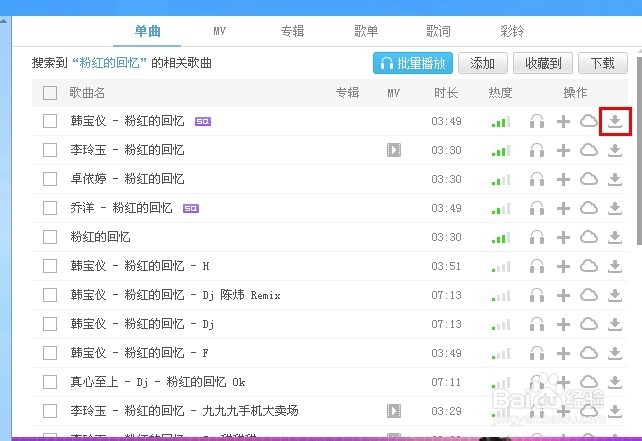Download the Dj 陈炜 Remix track
Screen dimensions: 642x441
coord(615,295)
